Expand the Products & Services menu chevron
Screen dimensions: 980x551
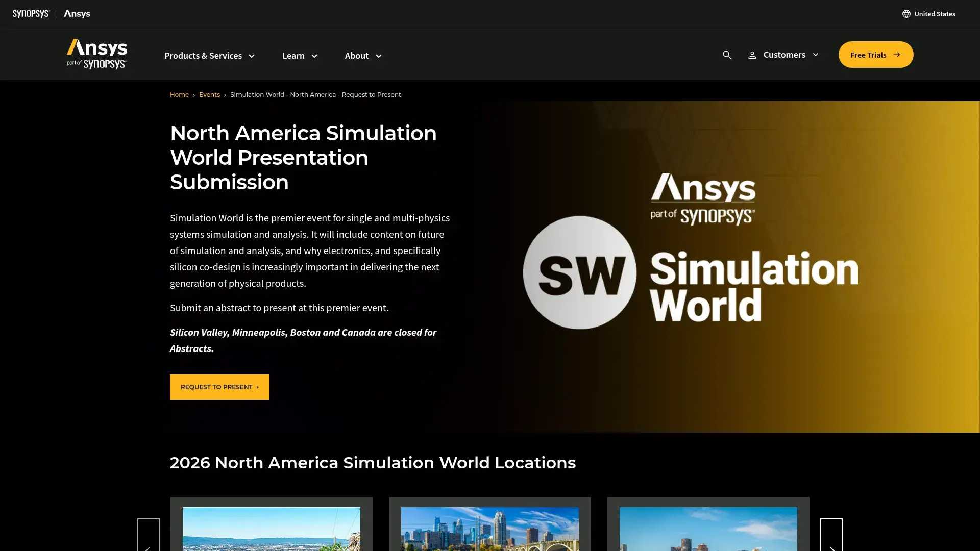click(252, 56)
